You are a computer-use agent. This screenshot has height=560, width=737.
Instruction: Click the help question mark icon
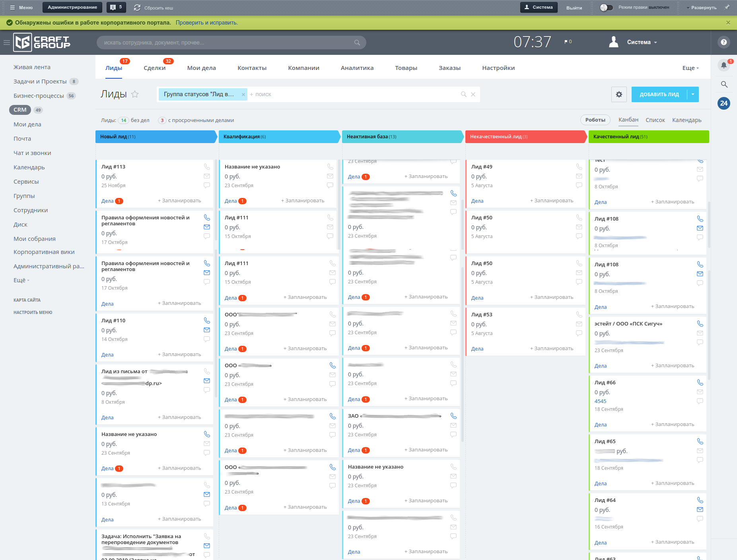(x=724, y=42)
